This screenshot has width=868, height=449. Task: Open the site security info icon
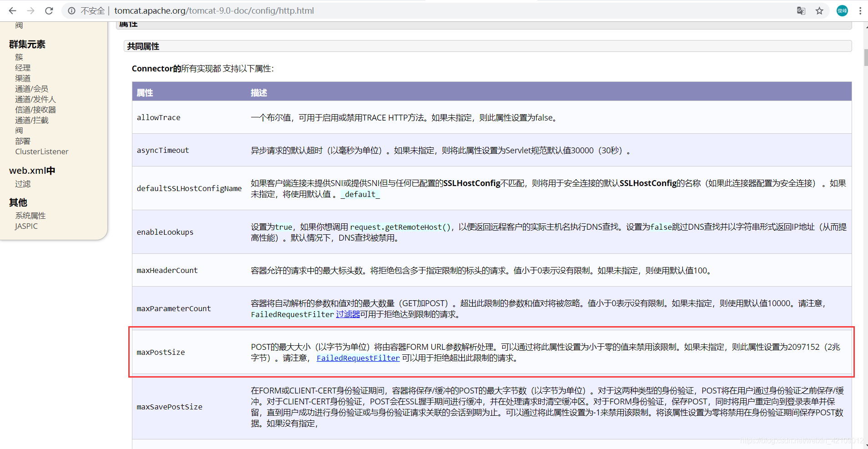(72, 10)
